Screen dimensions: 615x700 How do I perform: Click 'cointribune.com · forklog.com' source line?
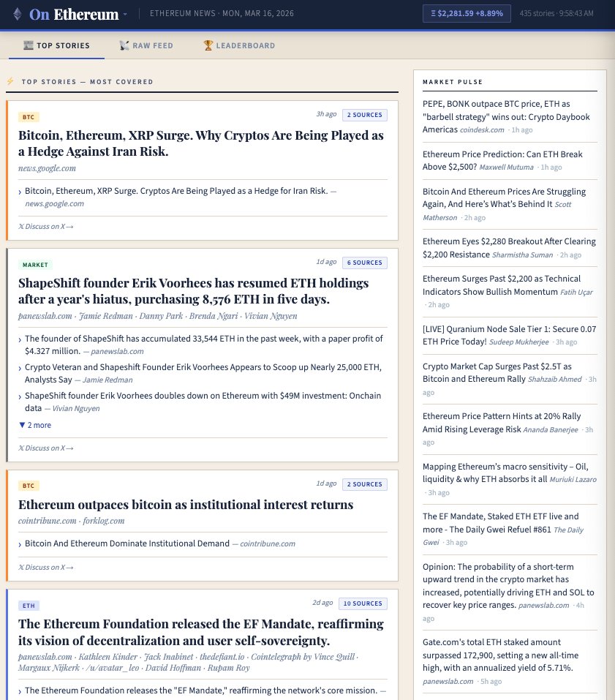point(72,521)
